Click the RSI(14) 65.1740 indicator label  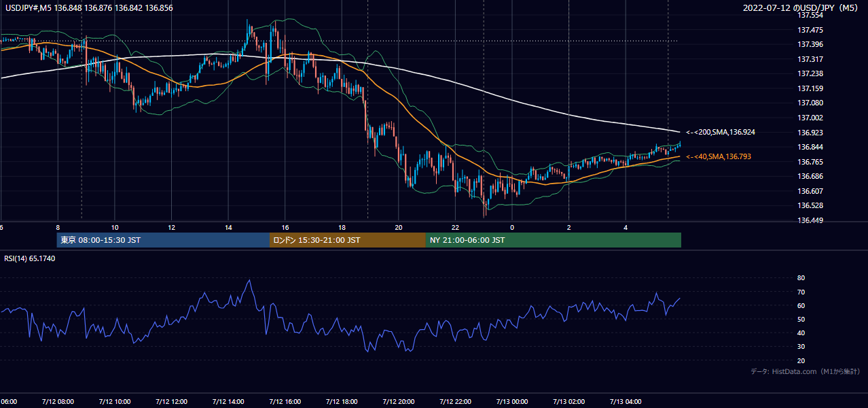coord(30,258)
